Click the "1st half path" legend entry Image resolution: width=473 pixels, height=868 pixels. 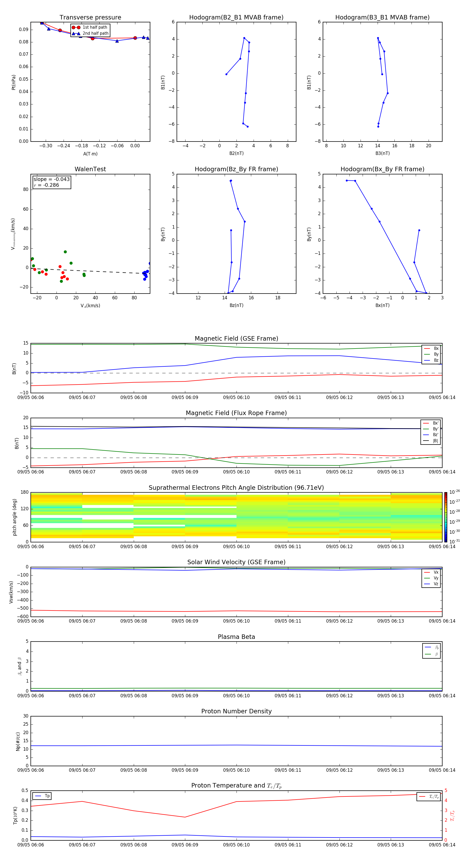(x=90, y=27)
